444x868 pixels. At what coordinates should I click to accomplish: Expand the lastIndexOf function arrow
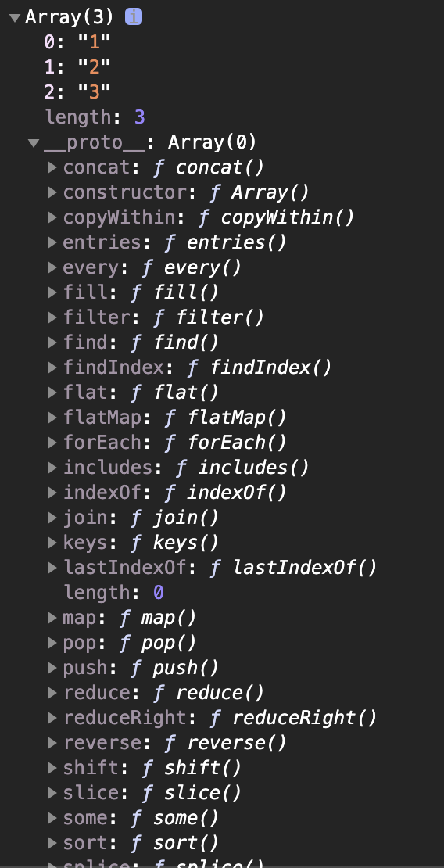tap(52, 567)
